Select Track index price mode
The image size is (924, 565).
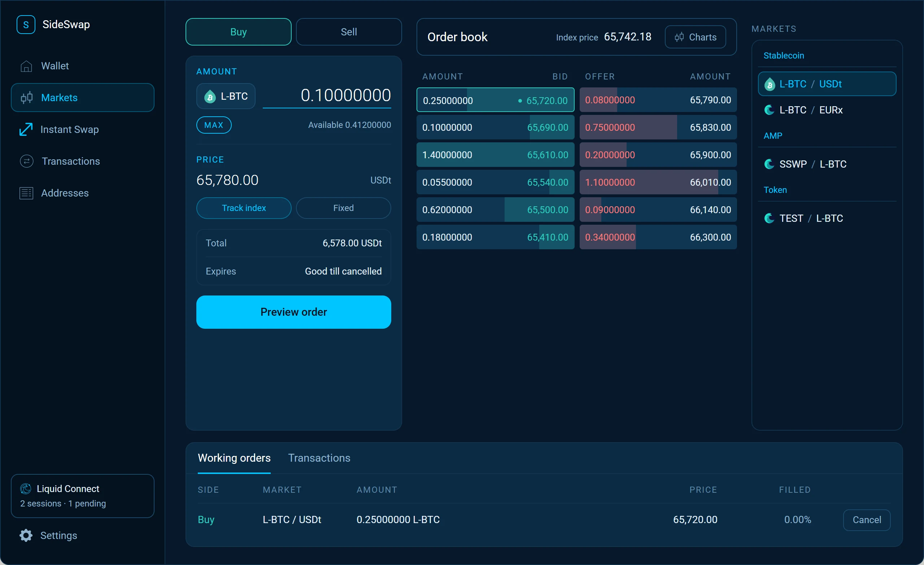tap(244, 208)
